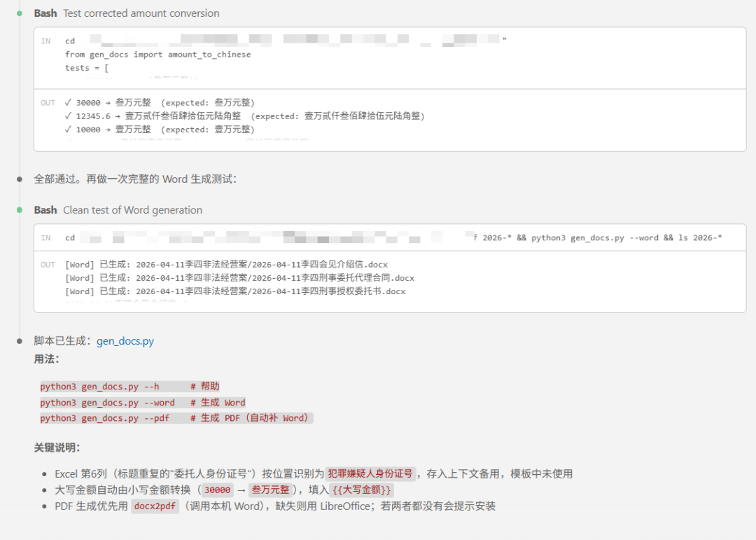Click the code line 'python3 gen_docs.py --h'
756x540 pixels.
(x=129, y=387)
